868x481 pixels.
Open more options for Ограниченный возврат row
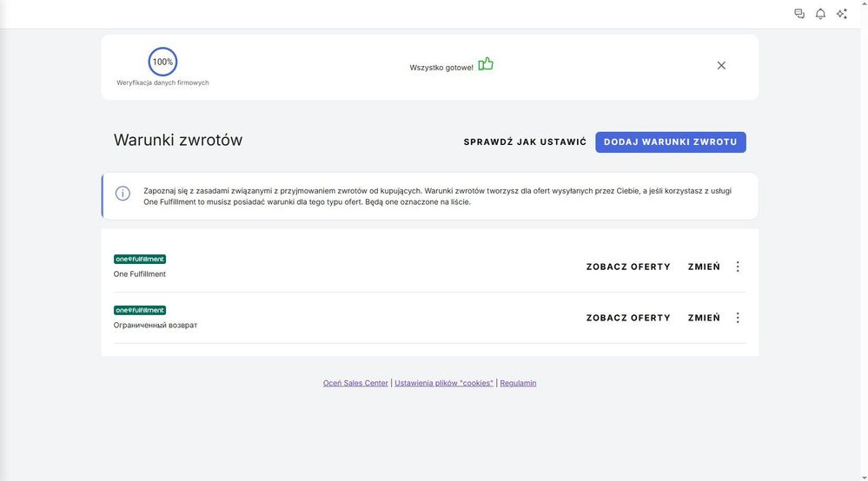[x=738, y=318]
